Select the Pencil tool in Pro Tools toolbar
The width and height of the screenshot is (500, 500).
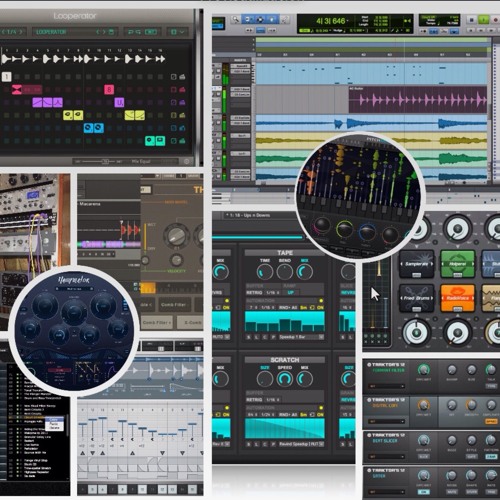coord(285,19)
